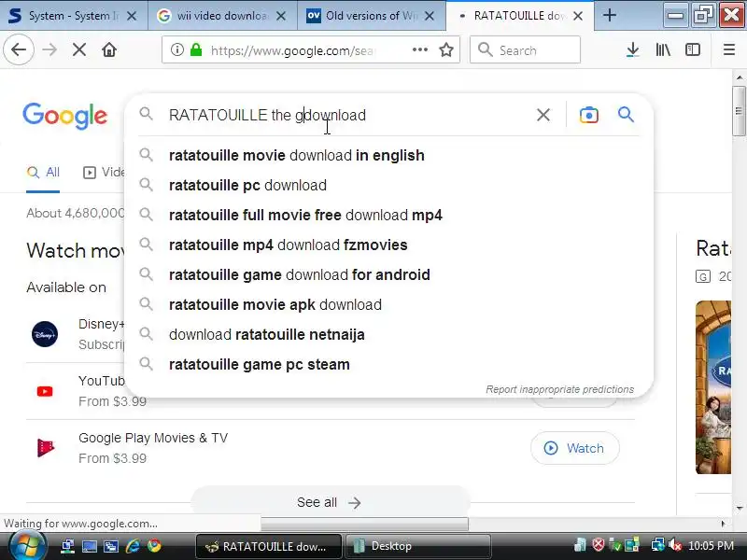Screen dimensions: 747x560
Task: Open the Ratatouille movie poster thumbnail
Action: point(712,387)
